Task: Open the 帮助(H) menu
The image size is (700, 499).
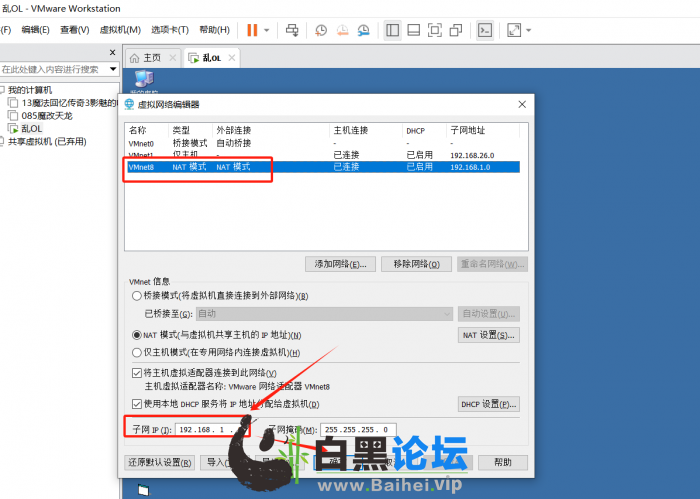Action: tap(214, 30)
